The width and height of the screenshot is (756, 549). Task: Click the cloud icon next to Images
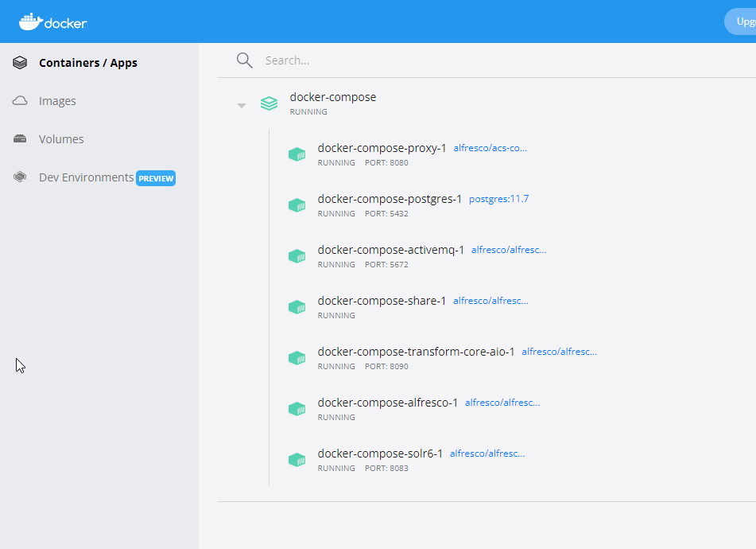(19, 100)
